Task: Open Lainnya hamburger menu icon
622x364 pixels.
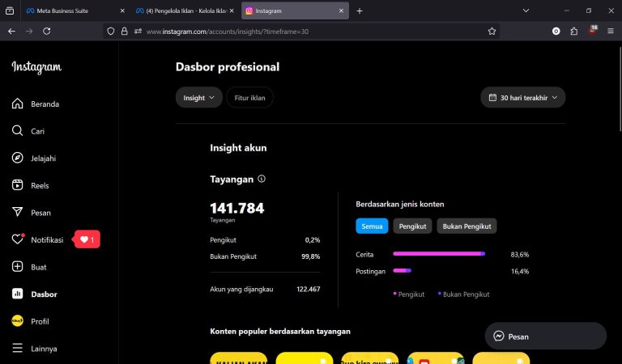Action: pyautogui.click(x=18, y=348)
